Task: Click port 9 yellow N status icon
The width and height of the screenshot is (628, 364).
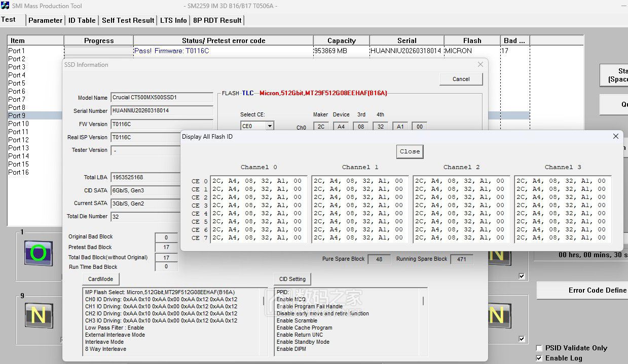Action: [x=39, y=315]
